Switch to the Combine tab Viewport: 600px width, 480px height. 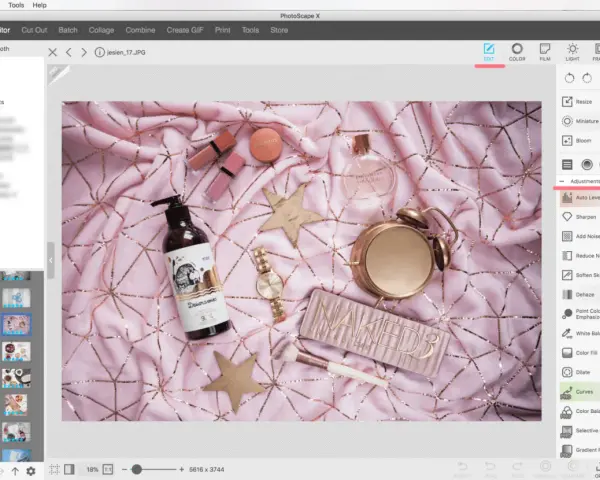tap(140, 30)
